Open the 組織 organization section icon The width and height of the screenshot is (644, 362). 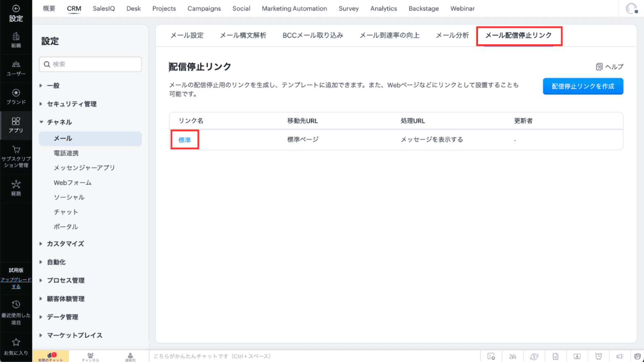[16, 37]
